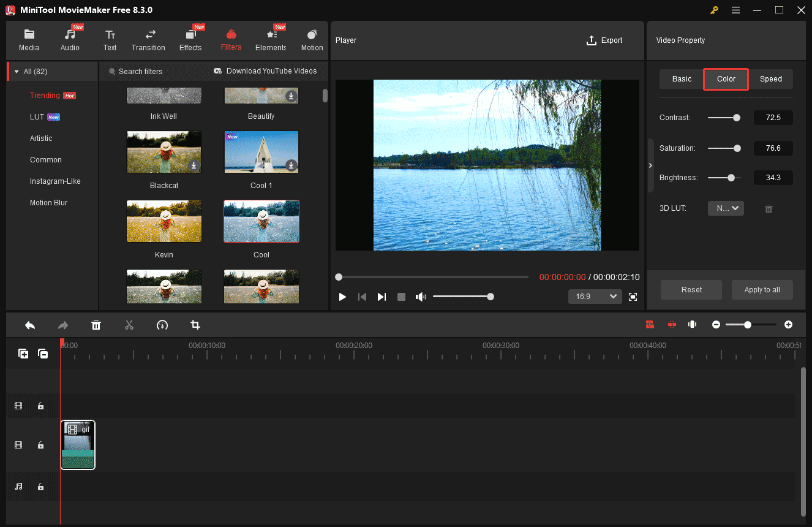Click the Export button
The height and width of the screenshot is (527, 812).
click(604, 40)
